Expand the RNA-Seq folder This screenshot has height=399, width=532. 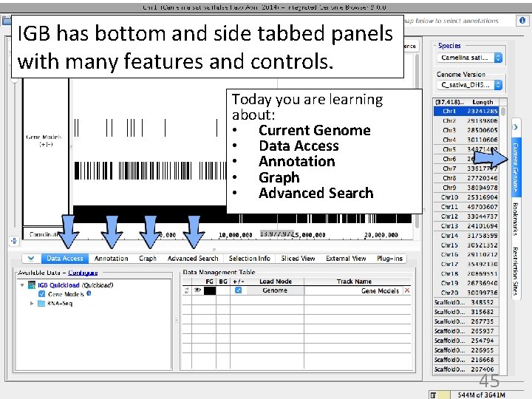(x=32, y=303)
